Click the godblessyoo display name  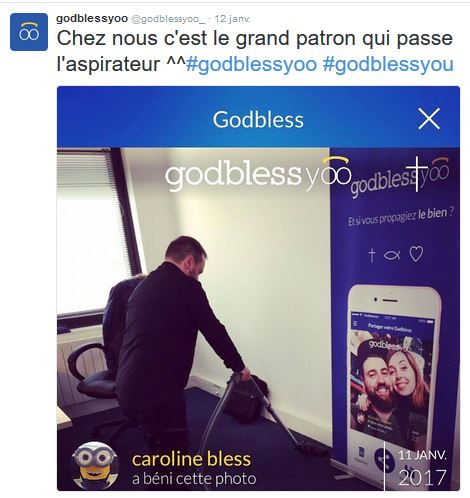[x=92, y=19]
